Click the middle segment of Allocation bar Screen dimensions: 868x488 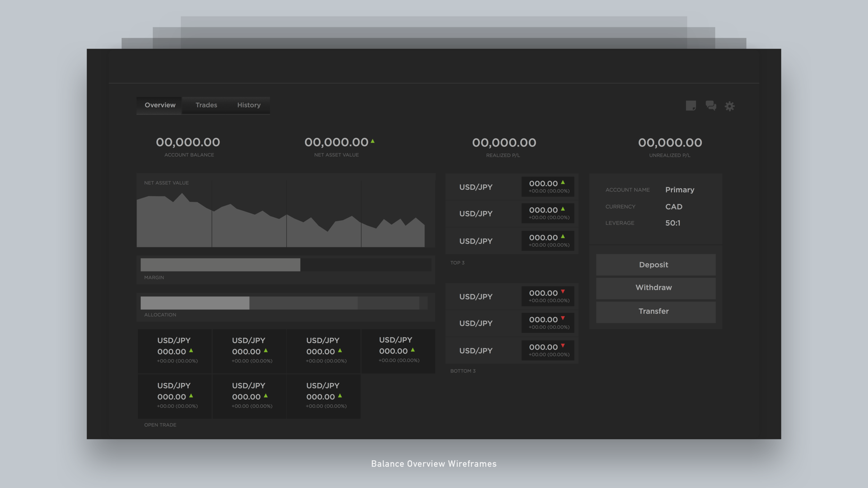click(303, 303)
